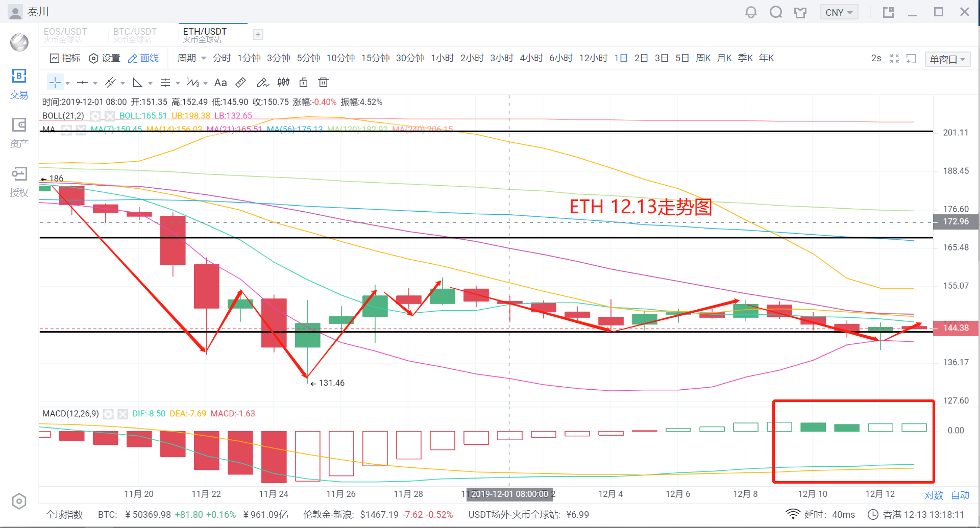Select the horizontal line drawing tool

tap(83, 82)
